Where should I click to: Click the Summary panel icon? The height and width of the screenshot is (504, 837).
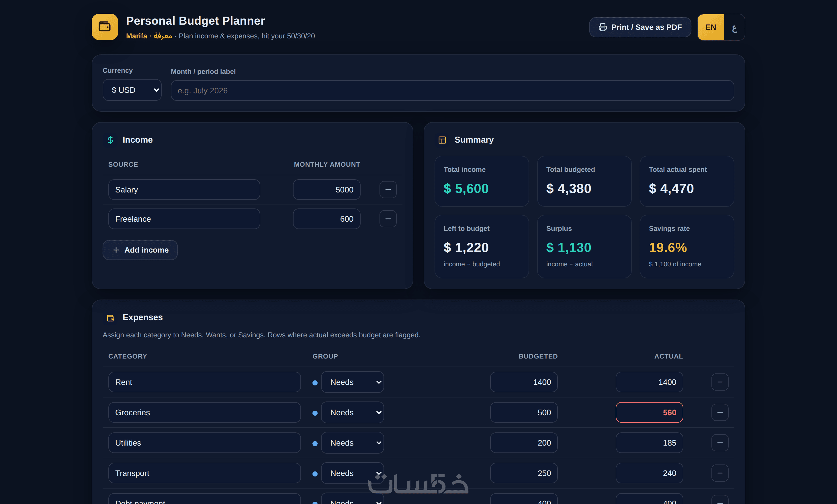tap(442, 140)
